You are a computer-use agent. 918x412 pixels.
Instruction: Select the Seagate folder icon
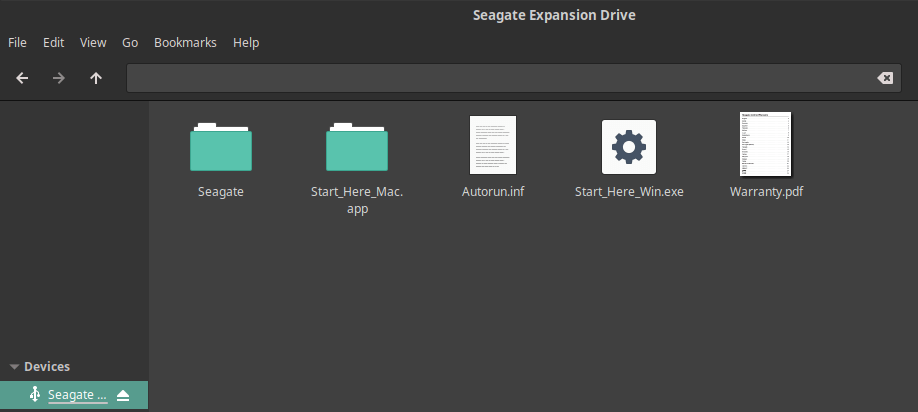221,147
